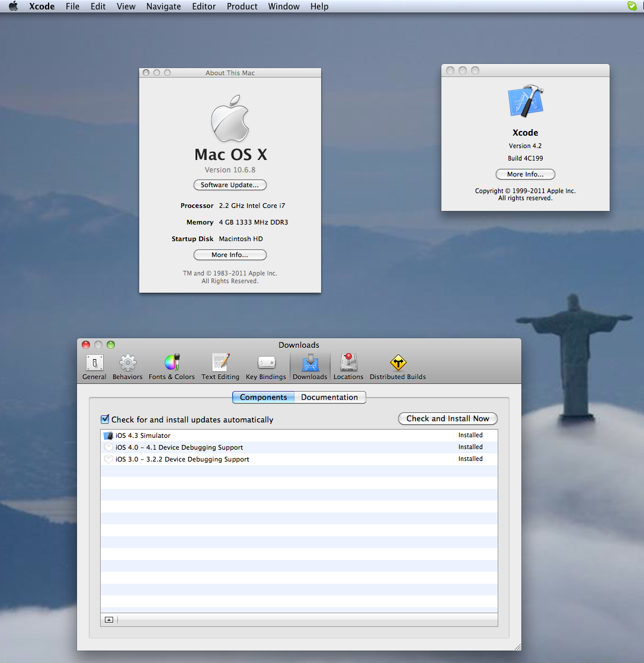
Task: Open the Apple menu
Action: pyautogui.click(x=13, y=7)
